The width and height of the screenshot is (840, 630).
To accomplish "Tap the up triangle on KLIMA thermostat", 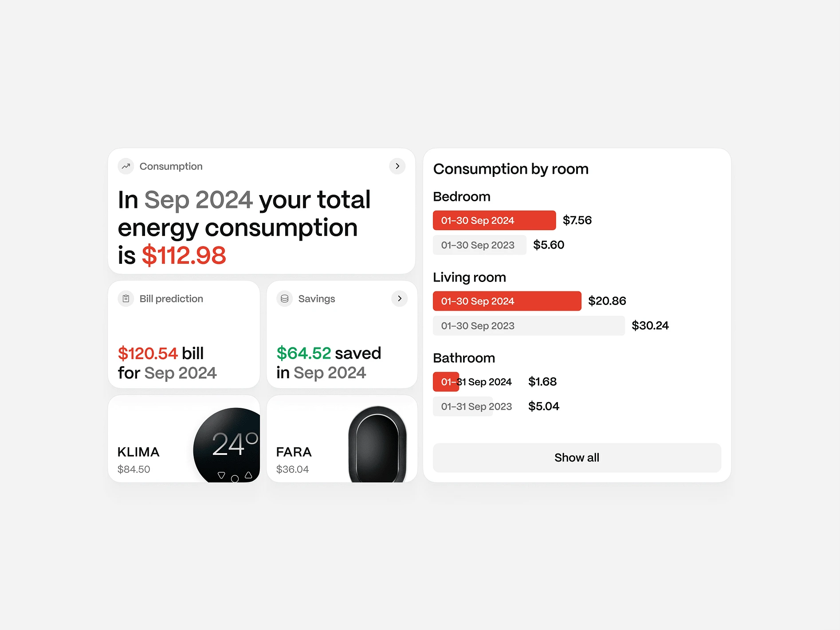I will 248,475.
